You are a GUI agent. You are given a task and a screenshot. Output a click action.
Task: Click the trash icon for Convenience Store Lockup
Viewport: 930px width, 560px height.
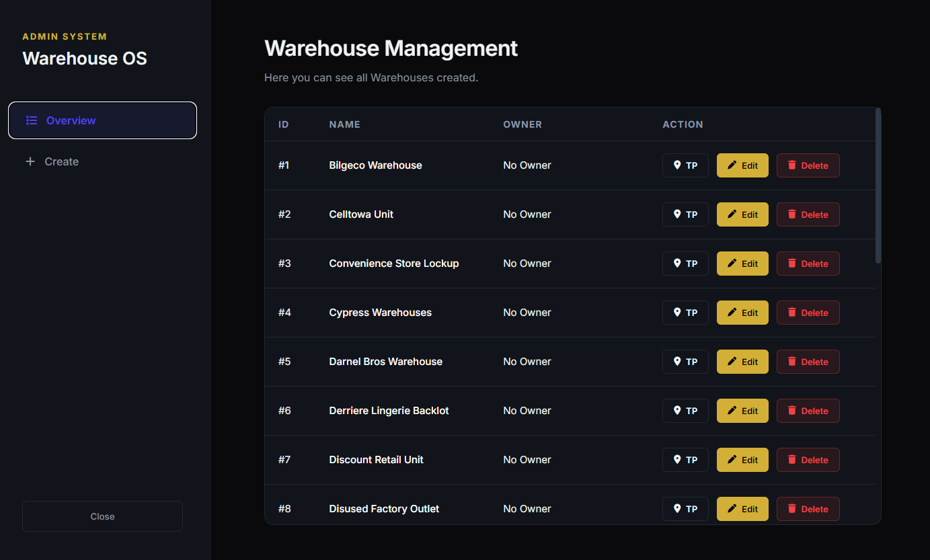point(792,264)
